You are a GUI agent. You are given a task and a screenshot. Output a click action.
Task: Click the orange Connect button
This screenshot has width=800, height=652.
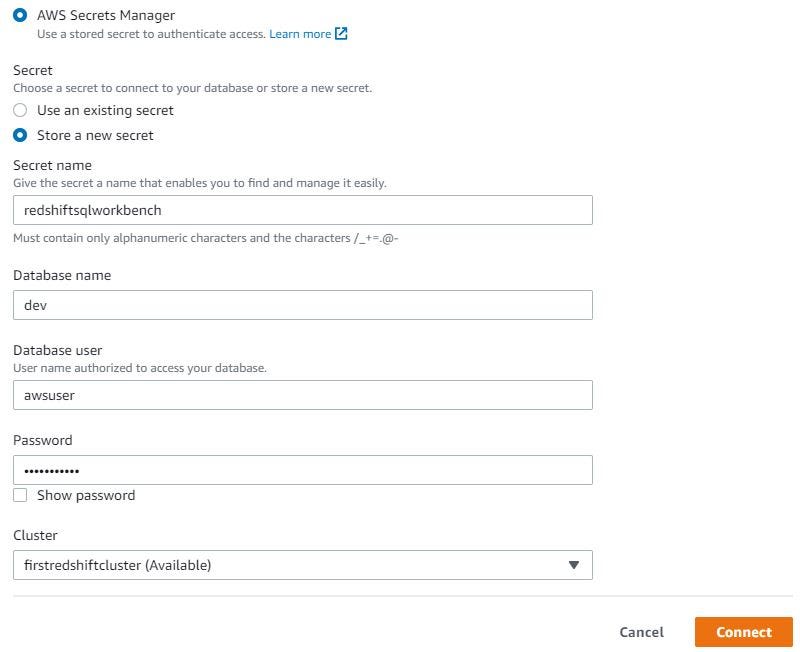pos(743,632)
